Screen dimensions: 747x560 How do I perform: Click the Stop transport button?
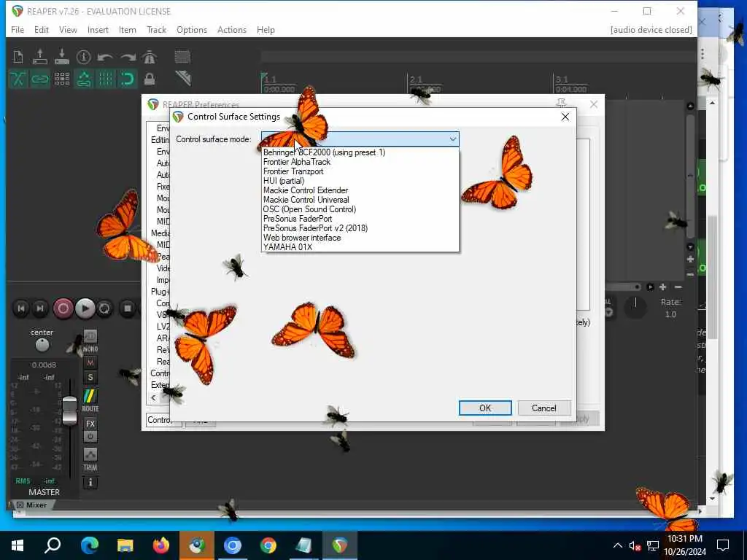point(127,308)
